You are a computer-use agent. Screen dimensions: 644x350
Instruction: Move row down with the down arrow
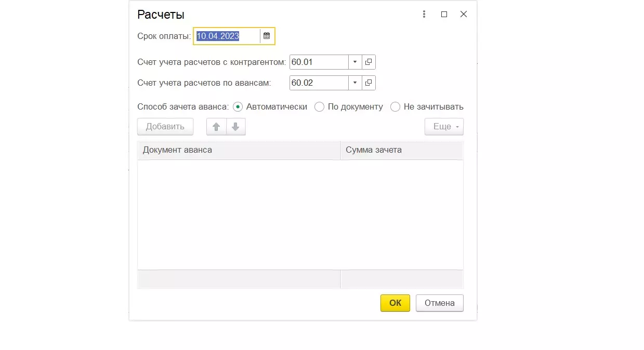click(x=235, y=127)
